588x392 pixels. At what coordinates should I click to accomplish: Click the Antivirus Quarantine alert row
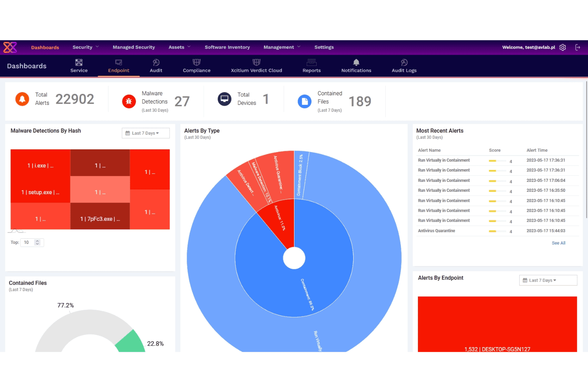pos(497,231)
